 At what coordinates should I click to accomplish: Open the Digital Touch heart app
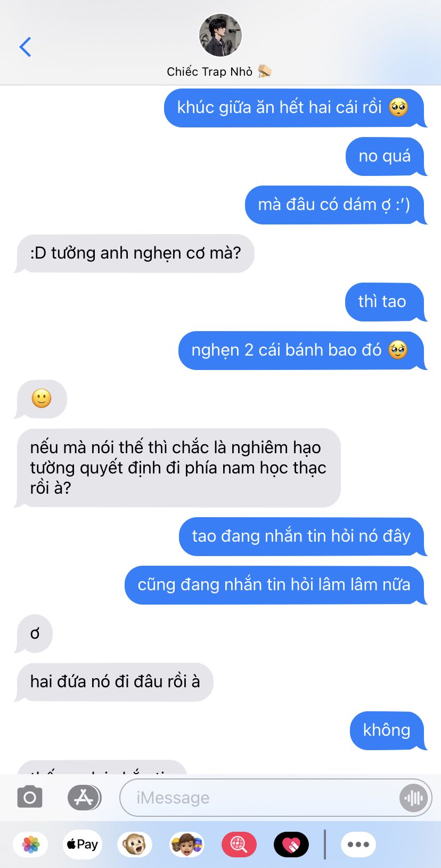point(291,845)
